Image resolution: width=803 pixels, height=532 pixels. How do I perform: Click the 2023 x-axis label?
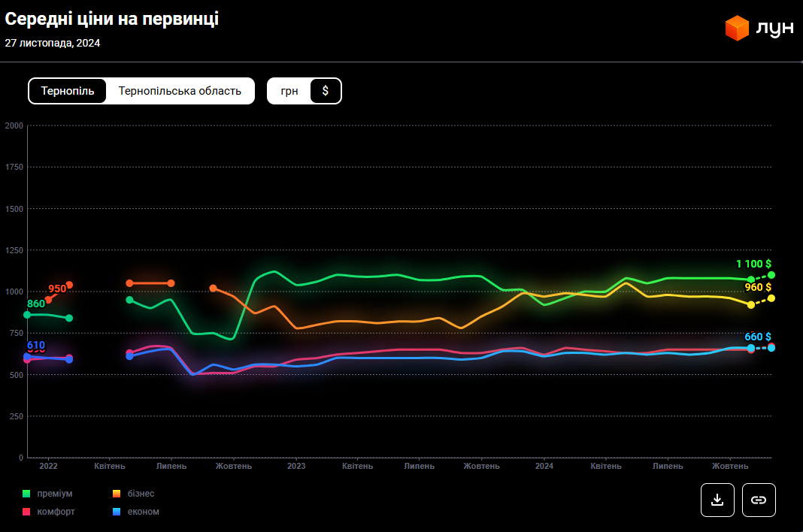[x=295, y=466]
